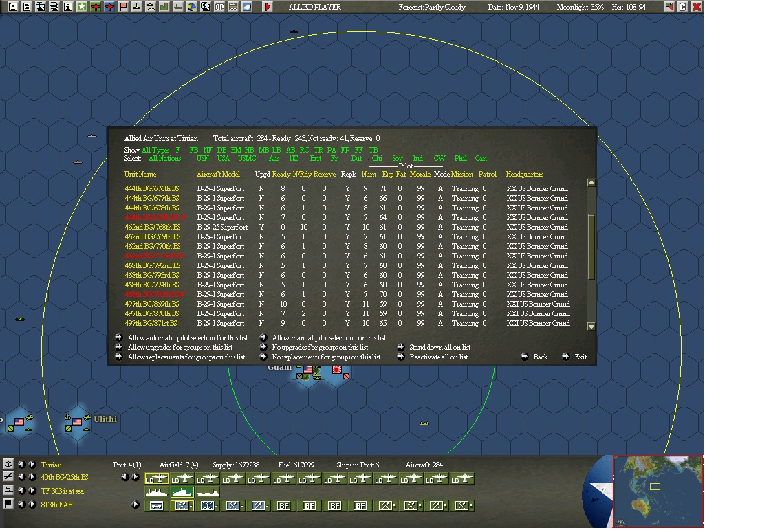The image size is (782, 532).
Task: Click the Pacific minimap thumbnail
Action: (658, 491)
